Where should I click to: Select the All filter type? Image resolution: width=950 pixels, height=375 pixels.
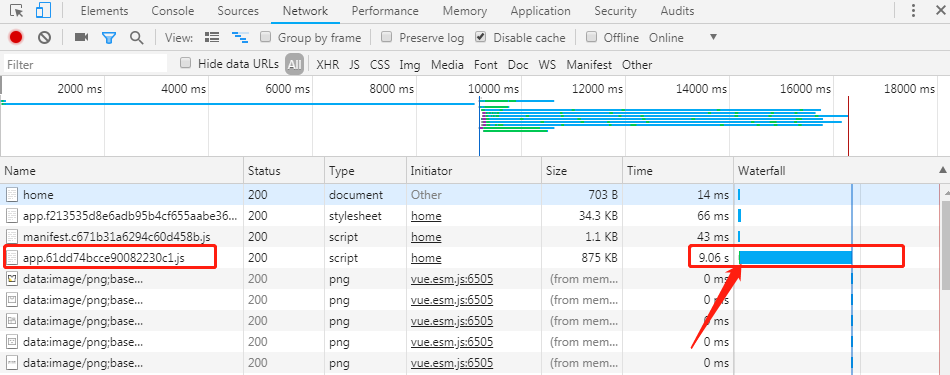coord(294,64)
